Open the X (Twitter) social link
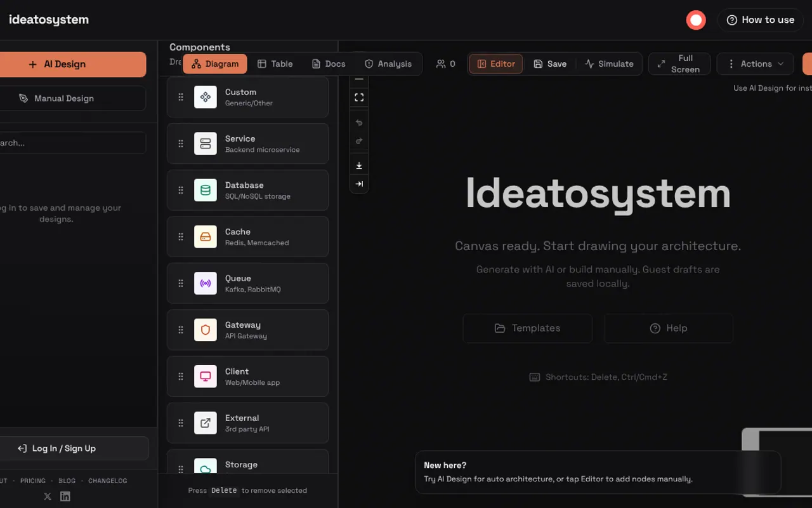Image resolution: width=812 pixels, height=508 pixels. 48,497
